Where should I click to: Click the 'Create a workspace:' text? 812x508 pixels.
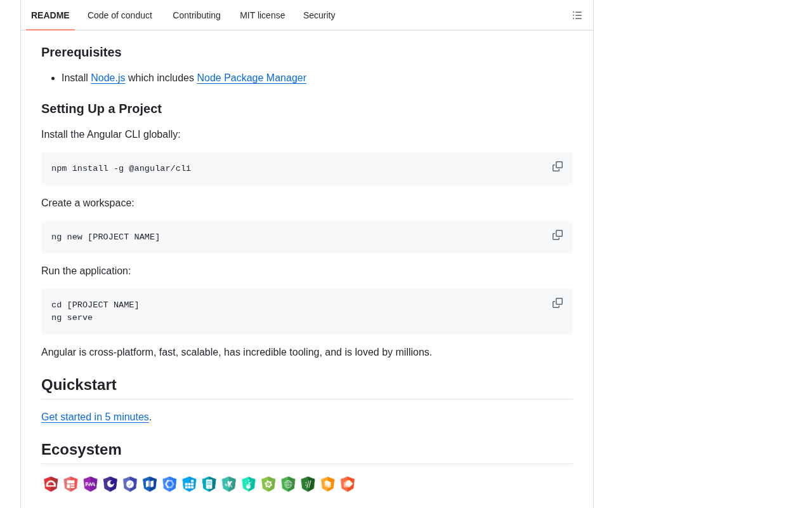point(88,203)
